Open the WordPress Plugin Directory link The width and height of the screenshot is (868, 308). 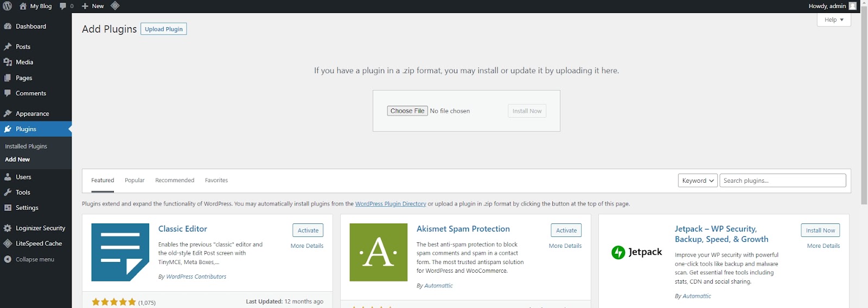point(391,204)
